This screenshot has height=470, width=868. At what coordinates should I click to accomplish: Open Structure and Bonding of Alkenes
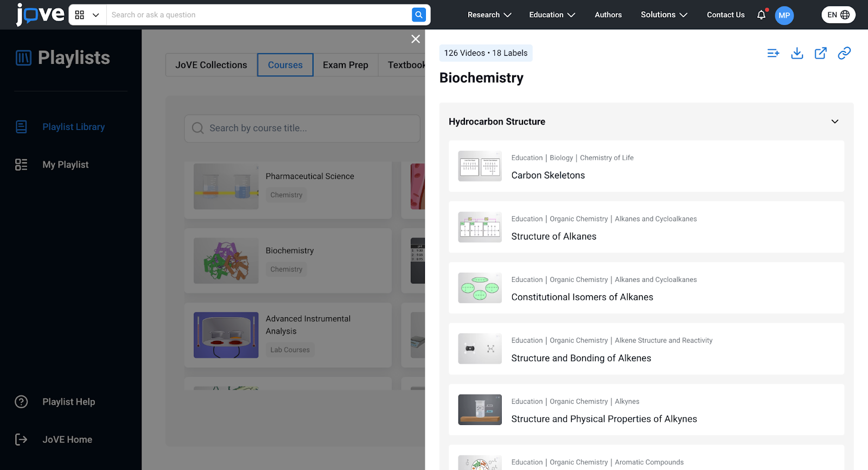pos(646,349)
